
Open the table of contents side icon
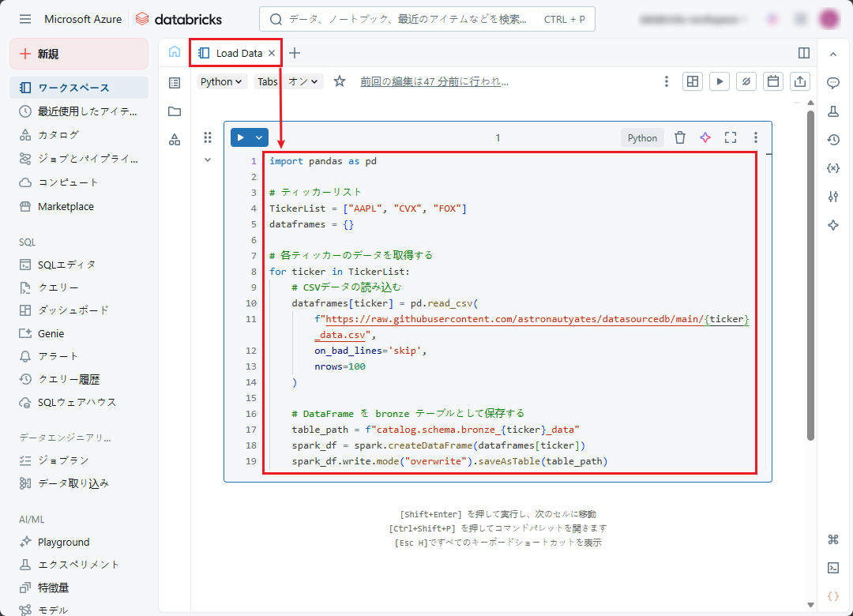[175, 82]
